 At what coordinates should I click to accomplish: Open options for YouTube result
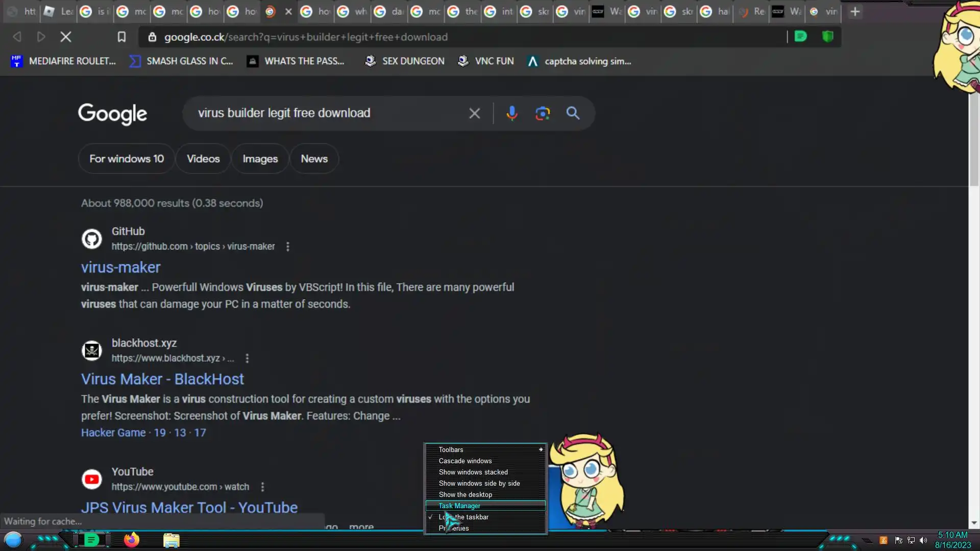[262, 487]
